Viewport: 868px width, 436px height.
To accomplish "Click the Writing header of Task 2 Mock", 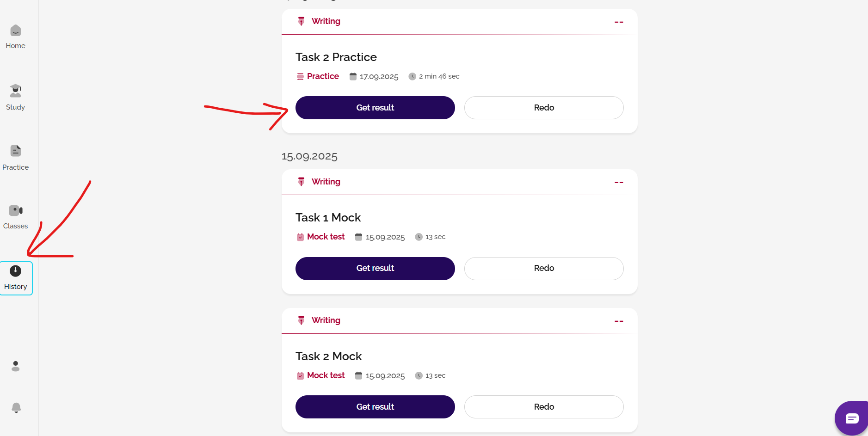I will [x=326, y=320].
